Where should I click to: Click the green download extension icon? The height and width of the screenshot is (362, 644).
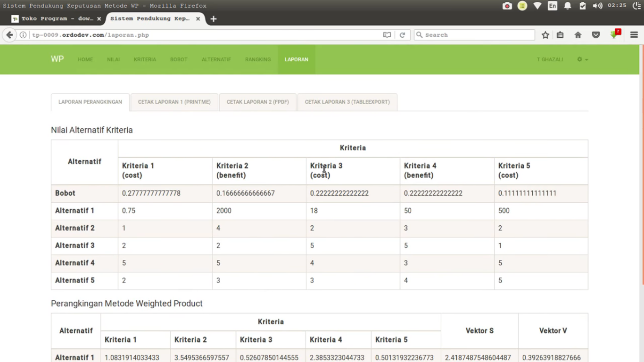pyautogui.click(x=614, y=35)
